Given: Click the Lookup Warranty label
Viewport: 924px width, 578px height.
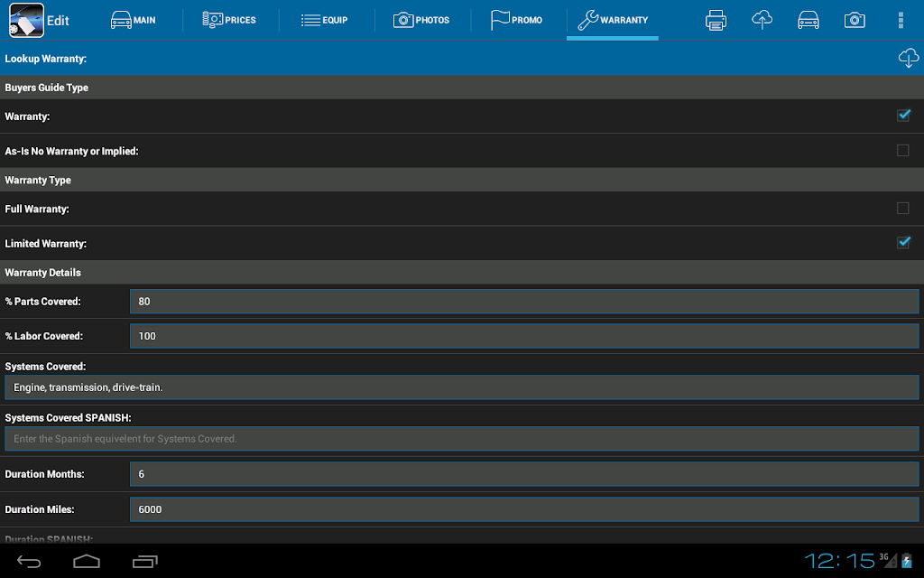Looking at the screenshot, I should tap(45, 59).
